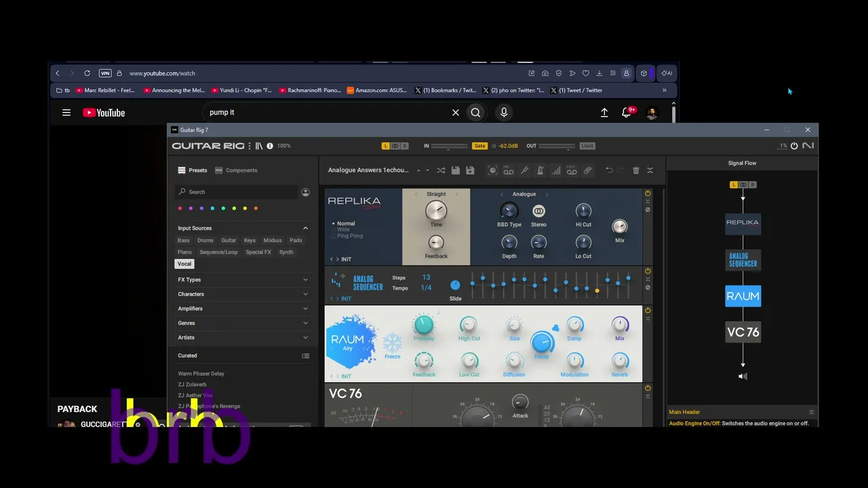This screenshot has width=868, height=488.
Task: Enable the L input channel button
Action: coord(386,146)
